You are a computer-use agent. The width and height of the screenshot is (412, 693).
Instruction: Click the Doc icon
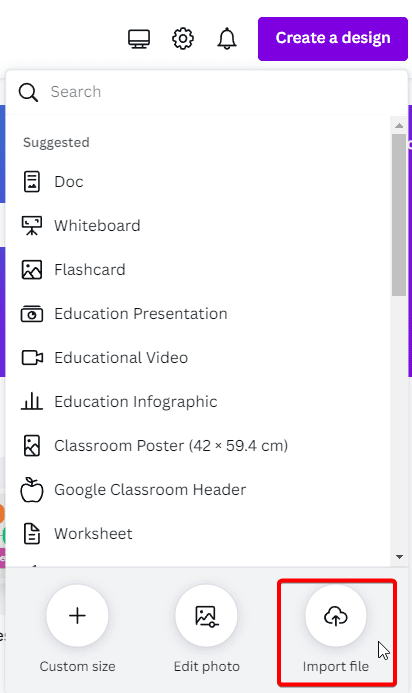click(32, 182)
